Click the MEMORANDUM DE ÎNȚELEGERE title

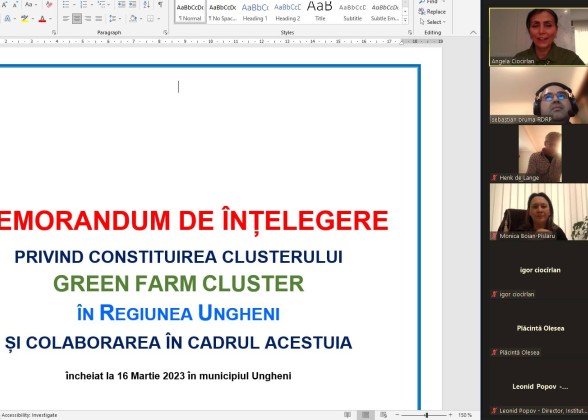click(193, 220)
